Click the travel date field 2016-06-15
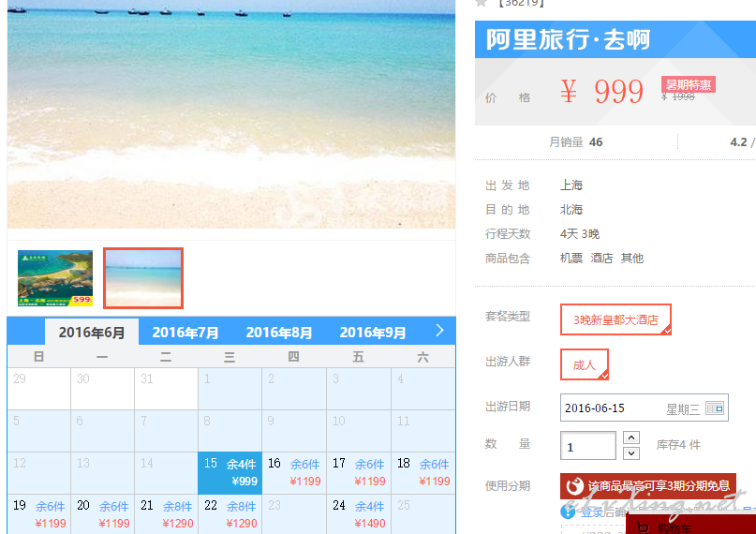The image size is (756, 534). (x=645, y=408)
